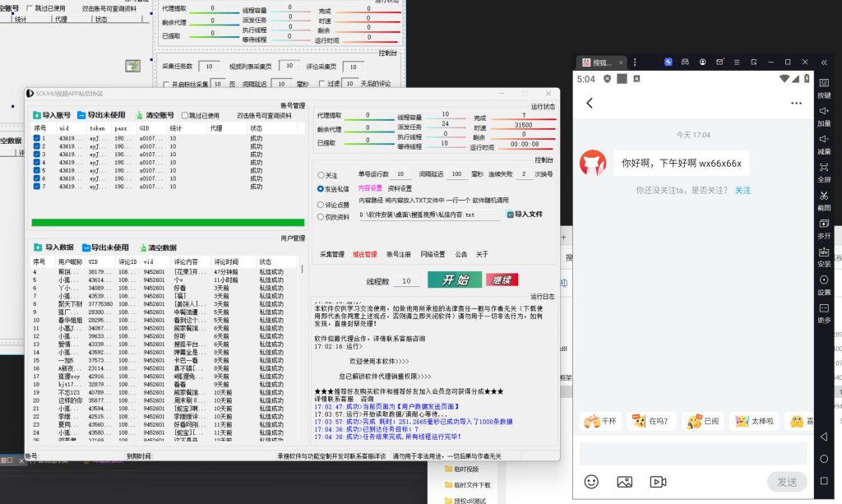Image resolution: width=842 pixels, height=504 pixels.
Task: Click the 导入账号 import accounts icon
Action: 38,116
